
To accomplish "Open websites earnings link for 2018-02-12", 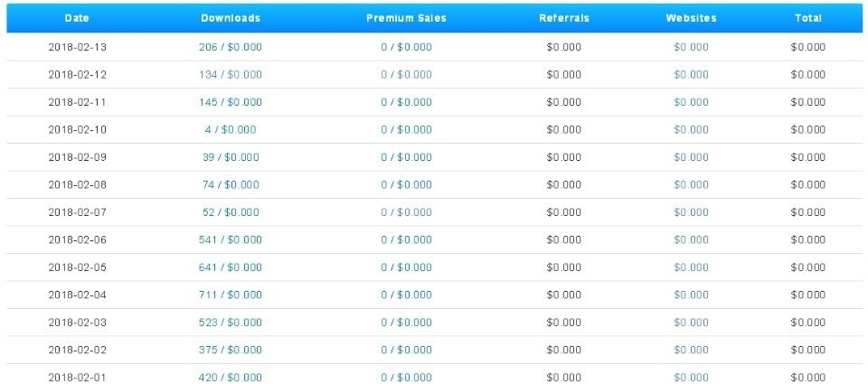I will (691, 74).
